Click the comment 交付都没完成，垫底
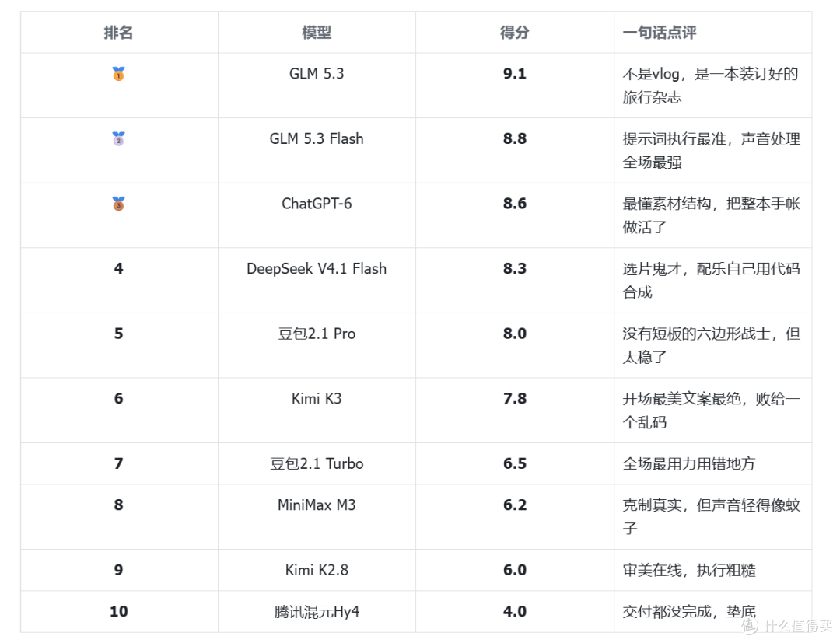Viewport: 840px width, 643px height. coord(689,611)
